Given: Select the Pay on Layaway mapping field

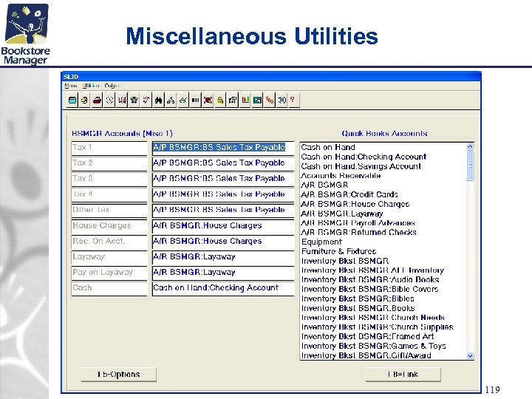Looking at the screenshot, I should [x=223, y=273].
